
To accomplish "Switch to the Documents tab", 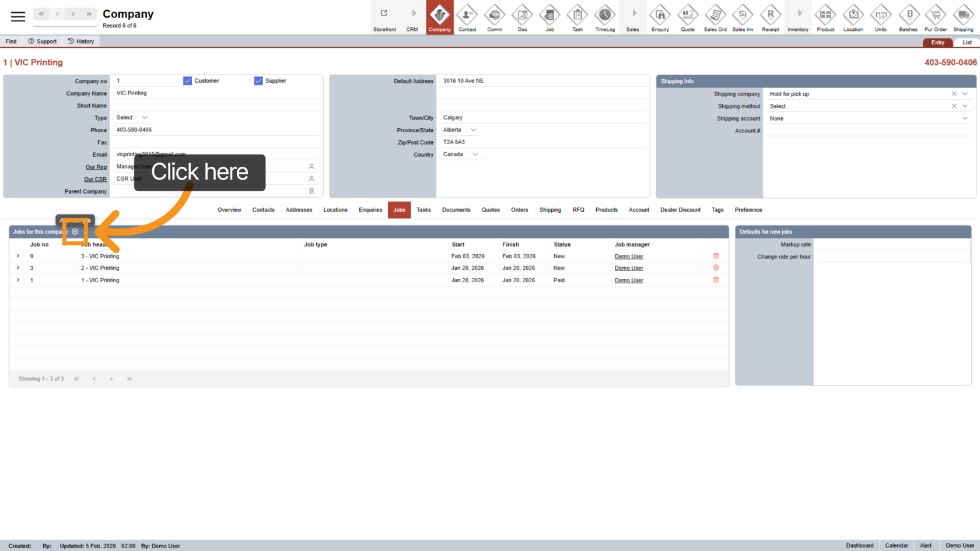I will coord(456,210).
